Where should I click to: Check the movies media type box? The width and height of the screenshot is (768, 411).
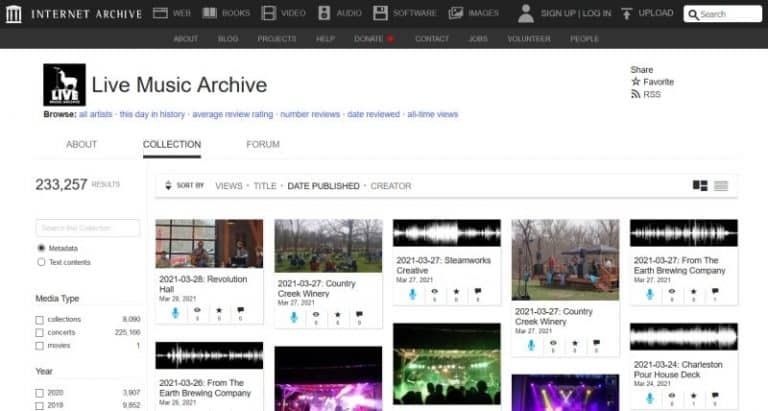[39, 346]
